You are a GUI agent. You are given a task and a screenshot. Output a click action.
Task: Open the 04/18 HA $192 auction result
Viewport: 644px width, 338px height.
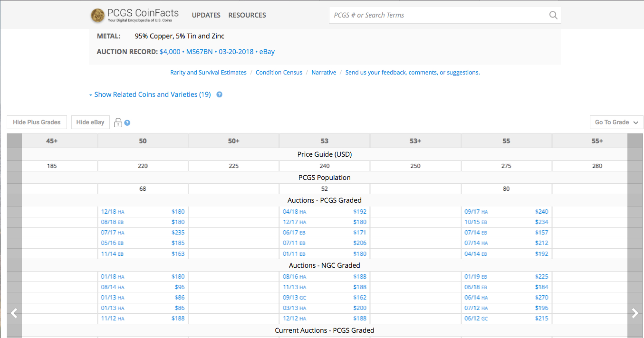tap(324, 211)
